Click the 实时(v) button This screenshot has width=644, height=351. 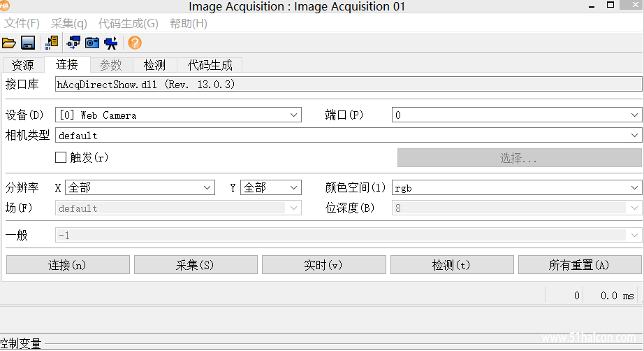[323, 265]
